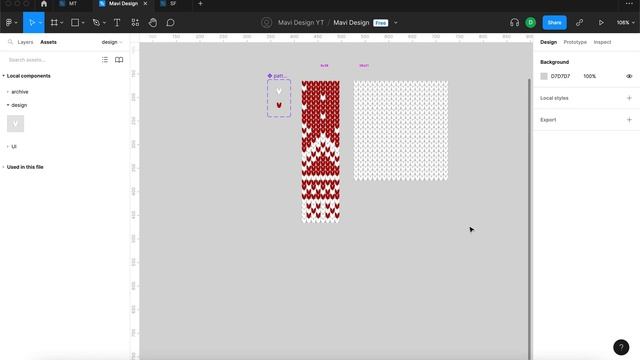
Task: Collapse the Local components section
Action: (4, 76)
